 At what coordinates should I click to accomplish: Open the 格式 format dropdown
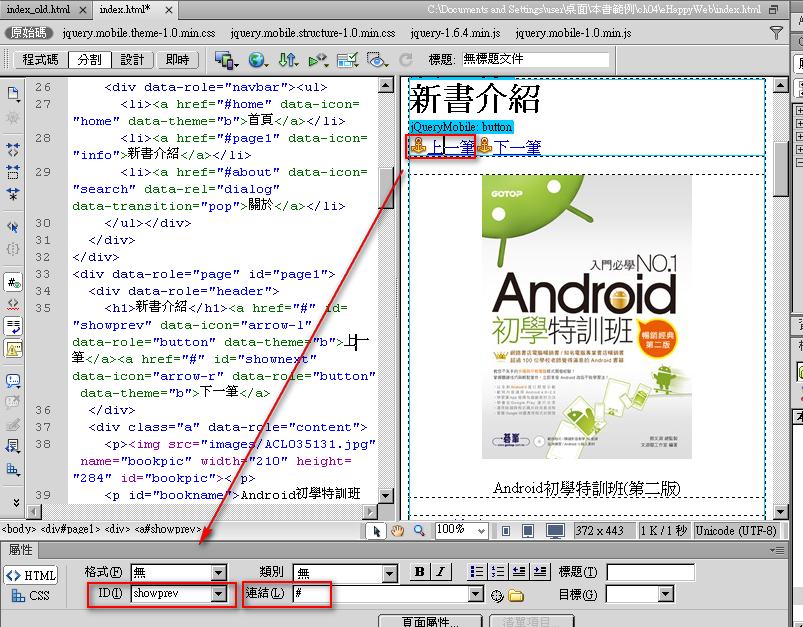point(219,572)
